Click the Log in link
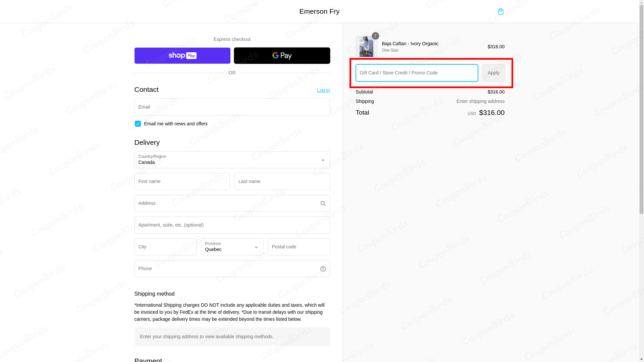This screenshot has width=644, height=362. pyautogui.click(x=323, y=90)
